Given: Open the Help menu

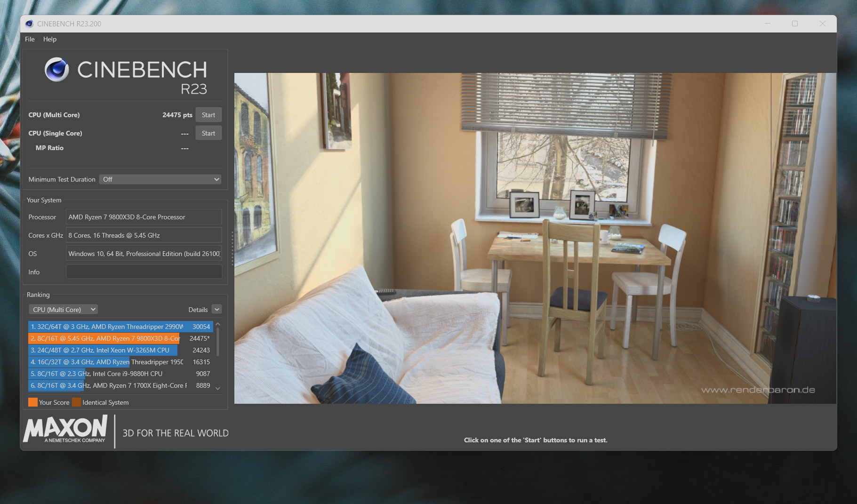Looking at the screenshot, I should (50, 39).
